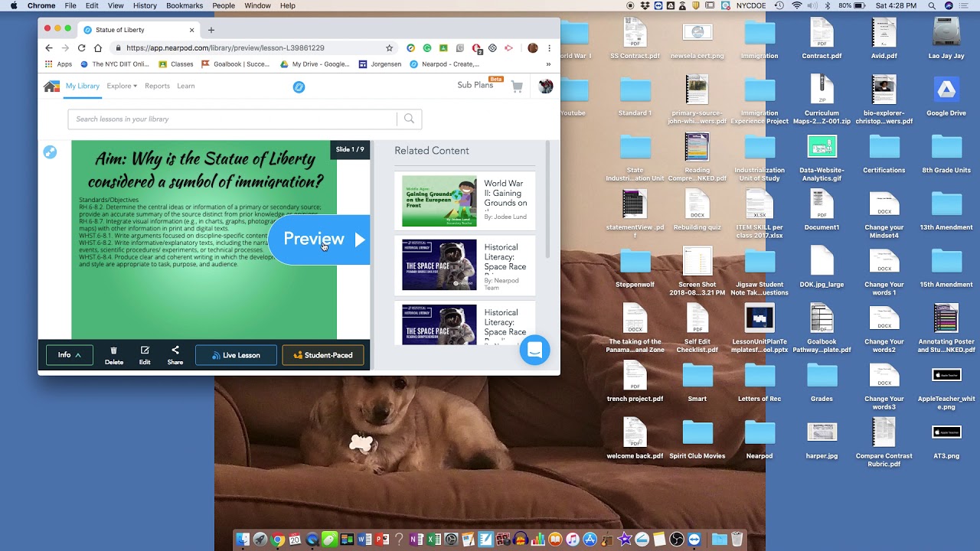This screenshot has height=551, width=980.
Task: Click the search magnifier icon
Action: [409, 119]
